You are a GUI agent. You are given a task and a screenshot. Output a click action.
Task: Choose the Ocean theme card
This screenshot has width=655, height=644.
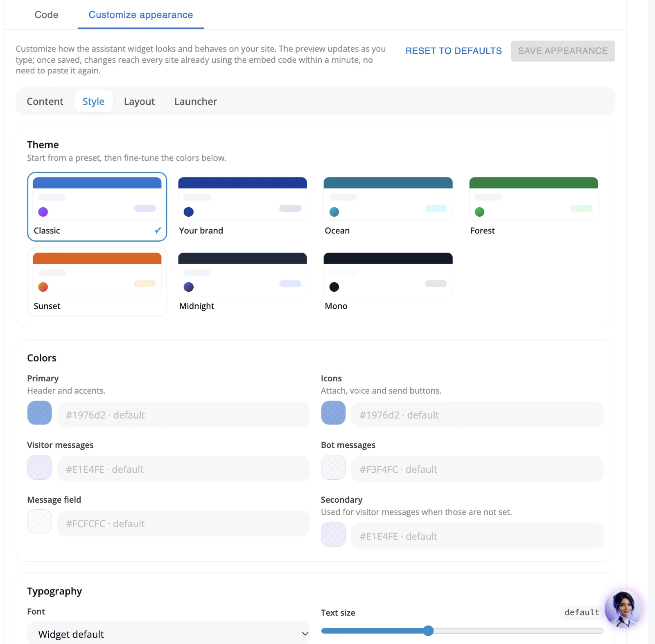click(x=388, y=207)
